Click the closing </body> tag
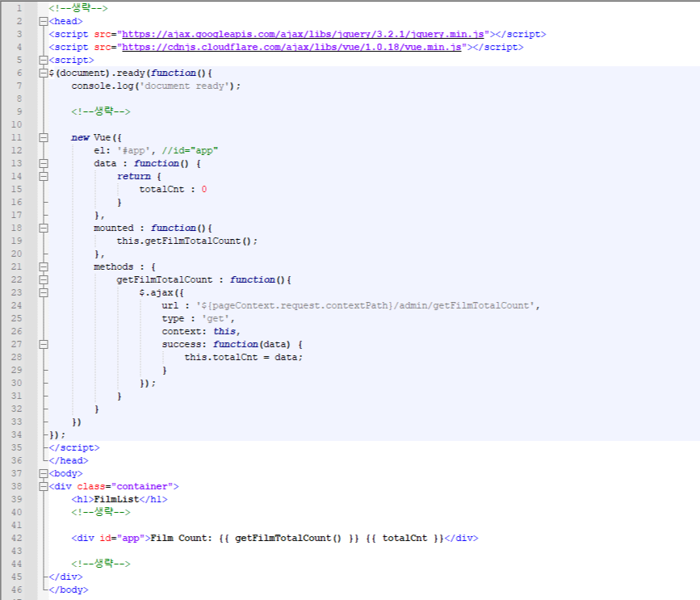Screen dimensions: 700x600 click(x=69, y=590)
